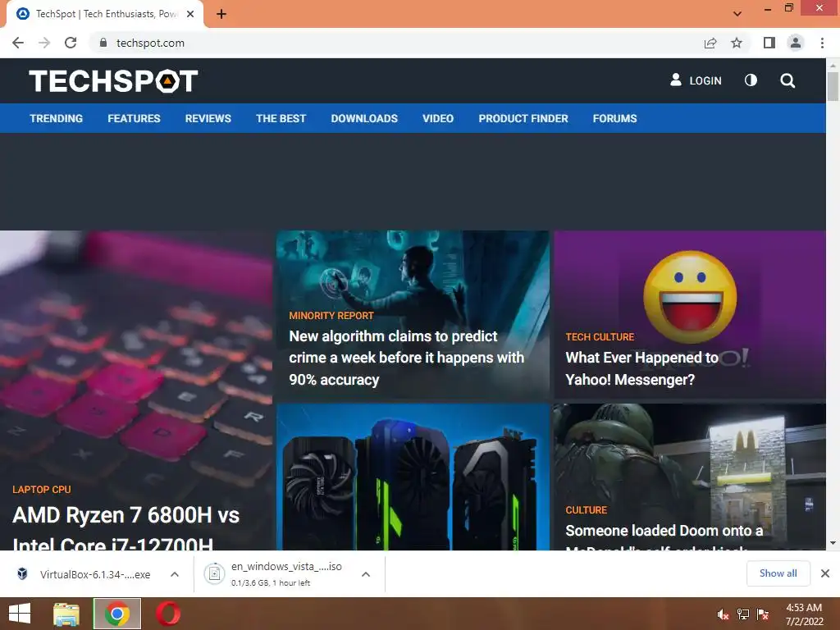840x630 pixels.
Task: Open a new browser tab
Action: (x=221, y=14)
